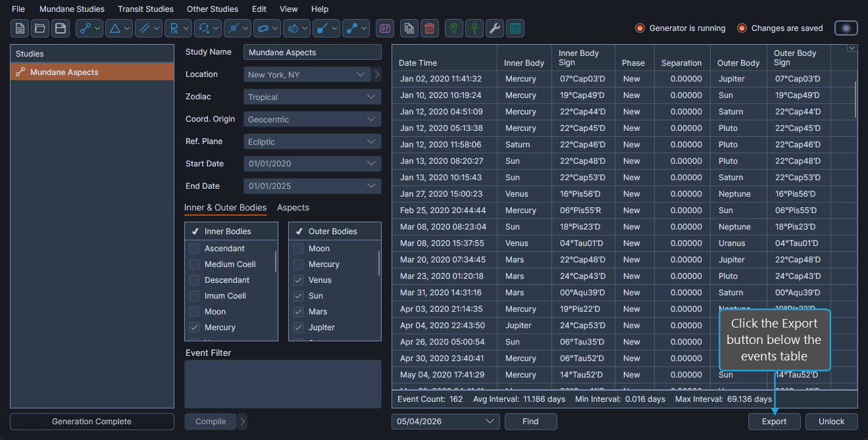The width and height of the screenshot is (868, 440).
Task: Check the Ascendant inner body checkbox
Action: (194, 249)
